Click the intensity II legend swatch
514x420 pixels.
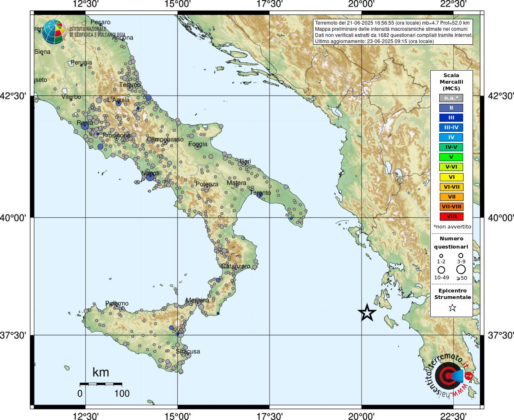coord(451,108)
